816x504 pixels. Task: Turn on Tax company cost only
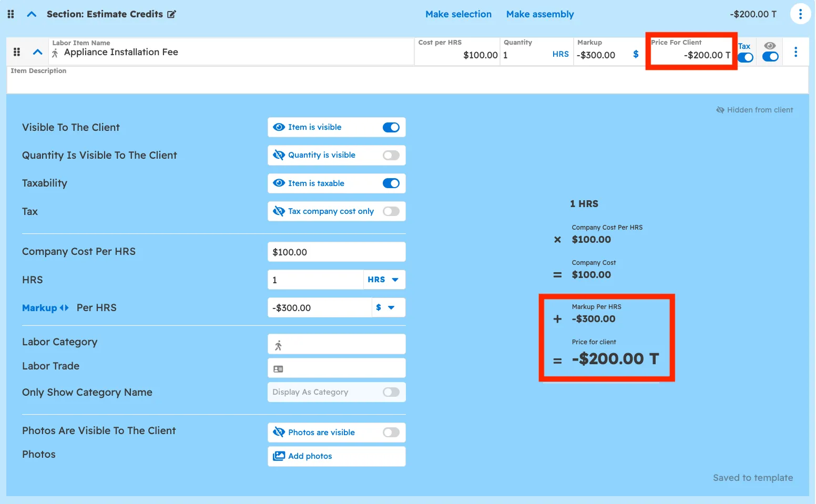391,211
